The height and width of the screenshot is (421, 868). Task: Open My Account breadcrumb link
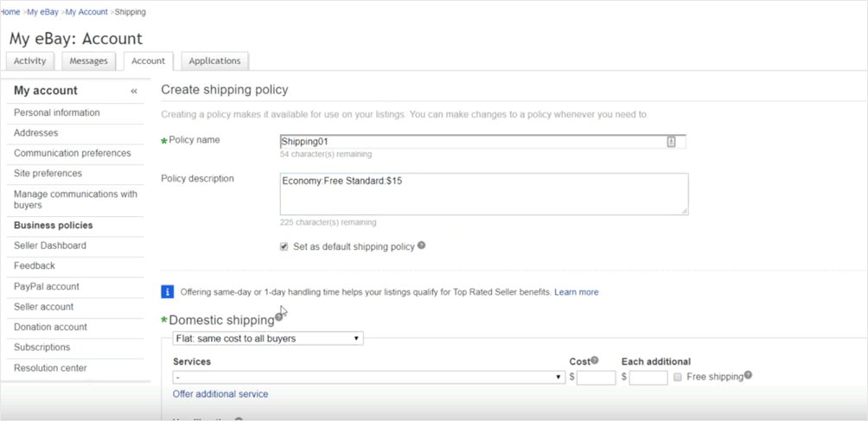point(86,11)
